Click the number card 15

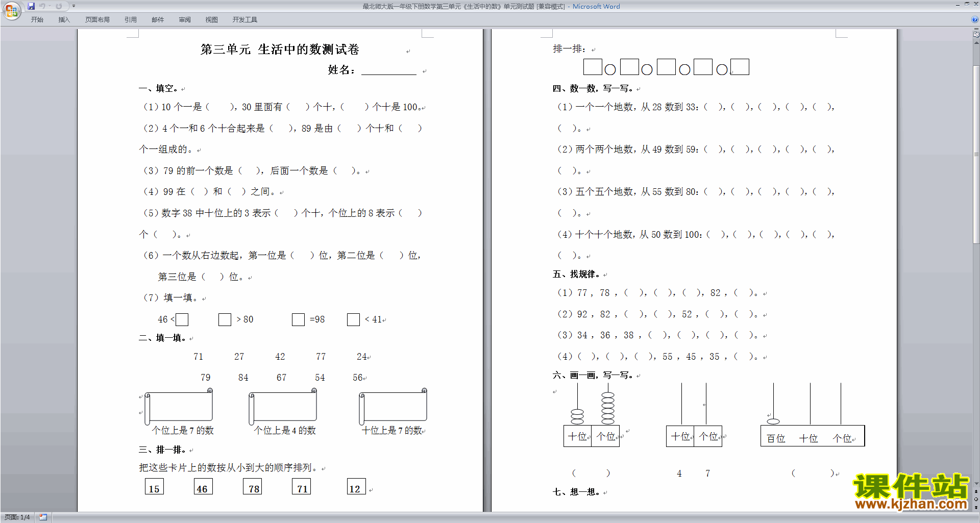(154, 486)
